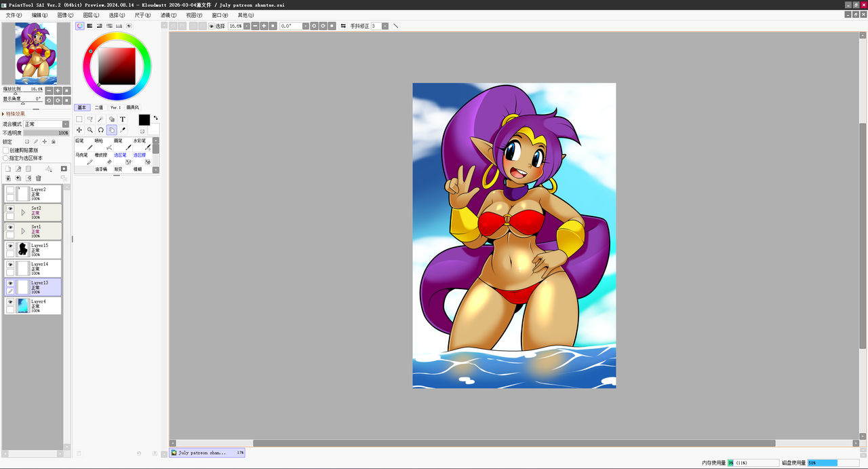This screenshot has width=868, height=469.
Task: Zoom out using toolbar minus button
Action: [x=255, y=26]
